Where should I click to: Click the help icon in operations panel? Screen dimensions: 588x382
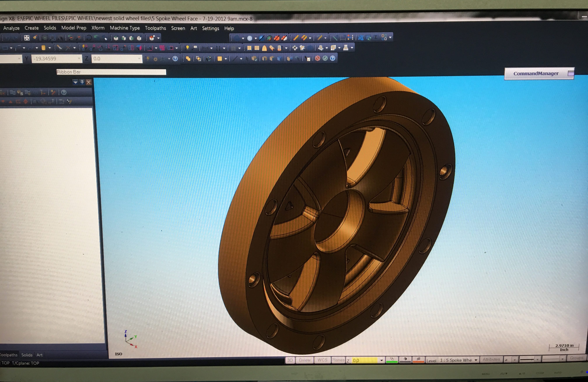tap(64, 93)
